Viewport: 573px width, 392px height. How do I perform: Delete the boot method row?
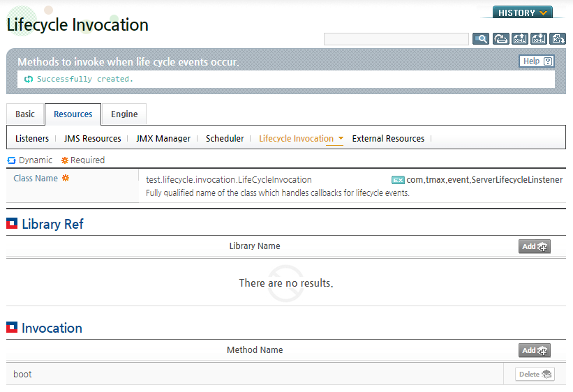click(x=535, y=374)
